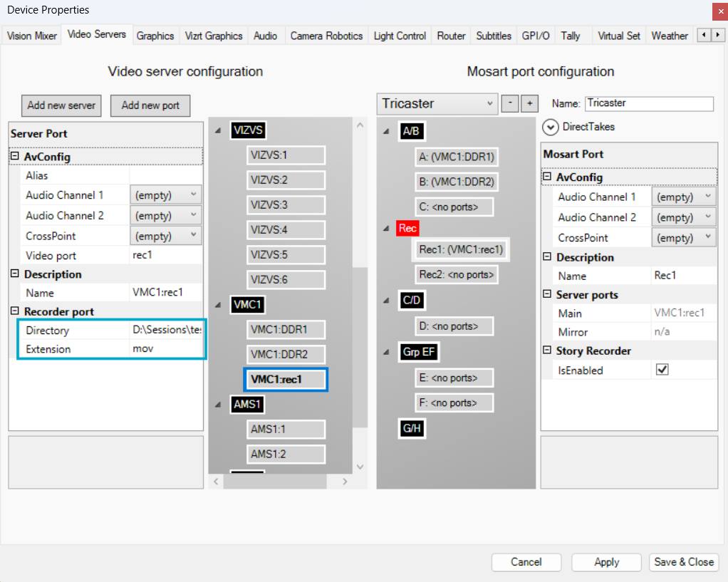728x582 pixels.
Task: Select the VMC1:DDR1 server port
Action: 286,330
